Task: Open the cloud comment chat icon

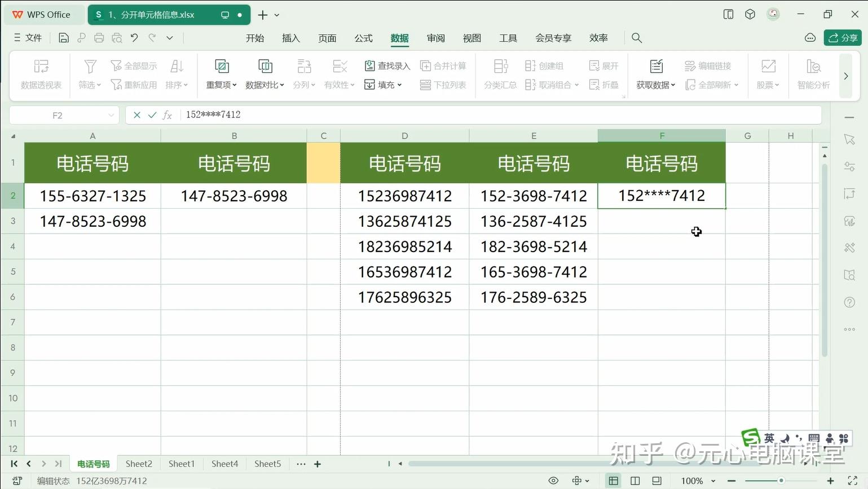Action: (x=810, y=38)
